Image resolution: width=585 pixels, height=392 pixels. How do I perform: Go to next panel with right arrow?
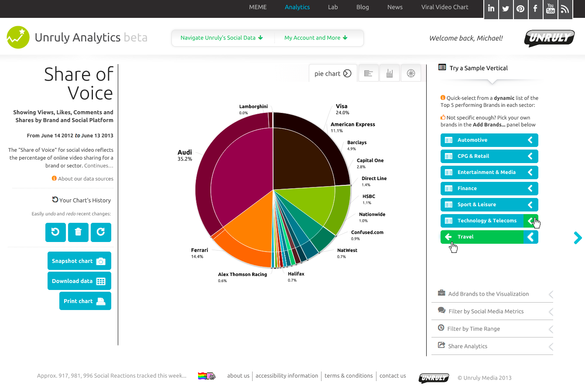pos(578,238)
